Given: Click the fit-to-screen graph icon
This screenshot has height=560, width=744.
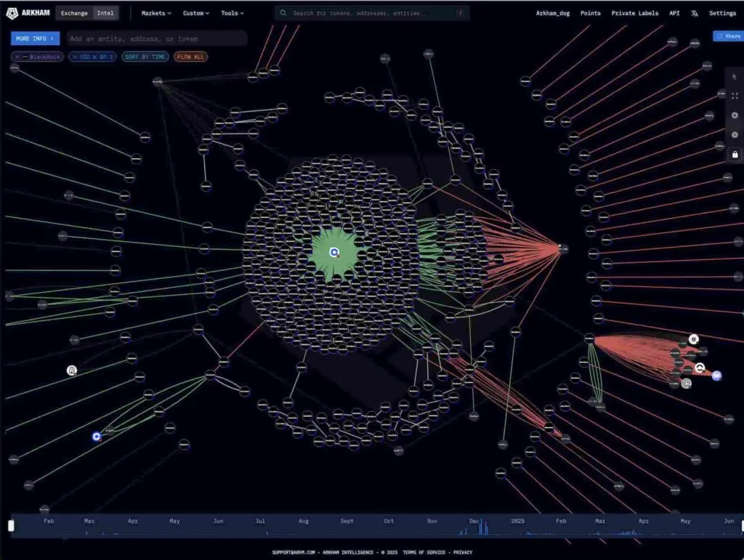Looking at the screenshot, I should (x=735, y=96).
